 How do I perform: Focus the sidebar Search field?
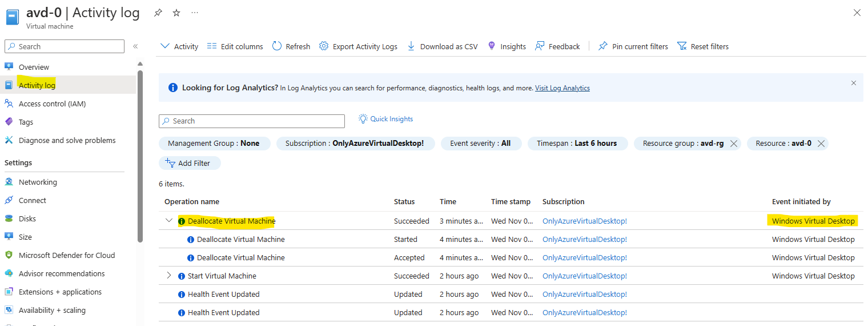coord(64,46)
